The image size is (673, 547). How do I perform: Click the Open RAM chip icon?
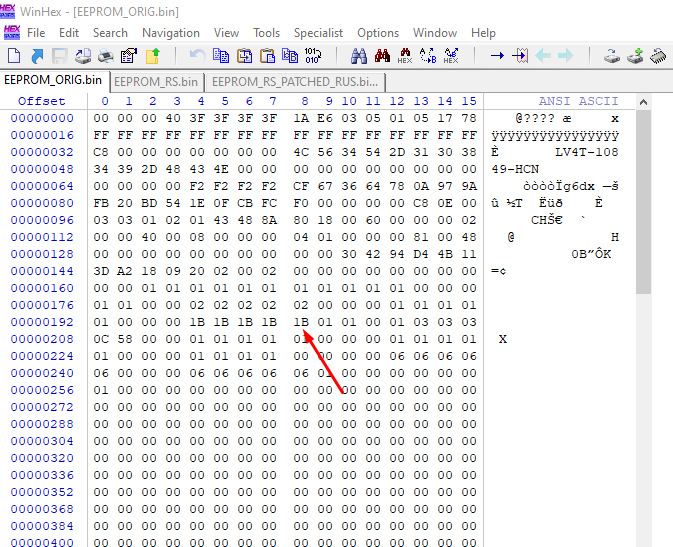(658, 56)
